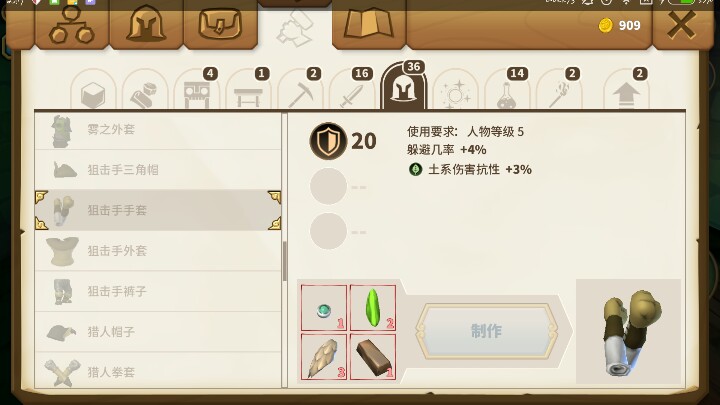
Task: Select the block crafting category
Action: [x=93, y=90]
